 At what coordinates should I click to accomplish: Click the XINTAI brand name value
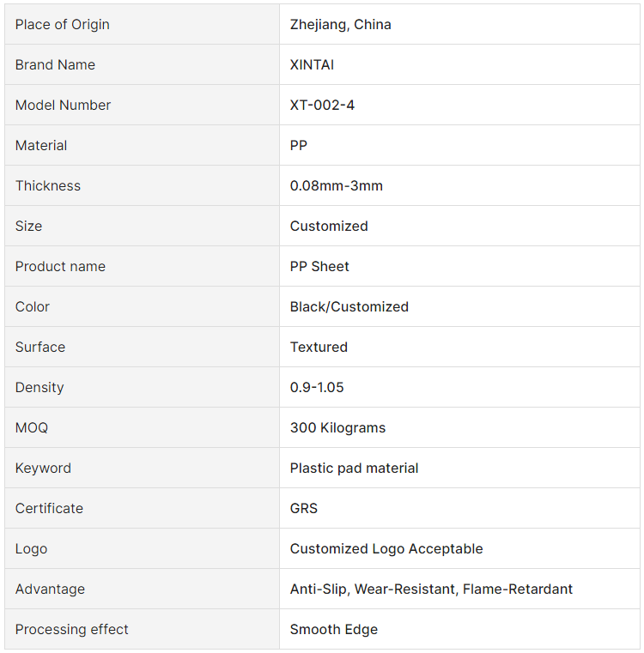pyautogui.click(x=312, y=64)
